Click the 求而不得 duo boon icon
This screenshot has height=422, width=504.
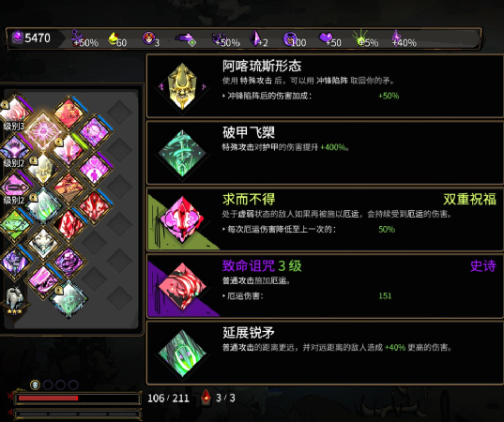182,219
